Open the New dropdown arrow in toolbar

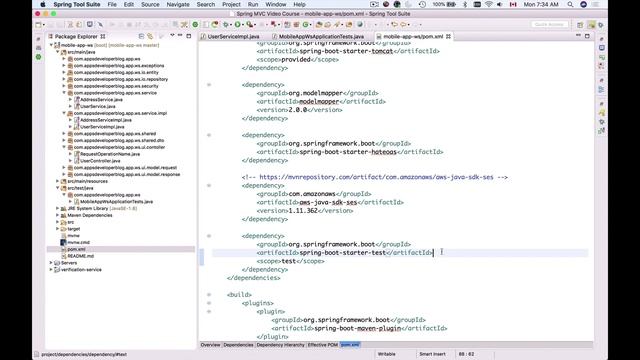click(x=43, y=25)
